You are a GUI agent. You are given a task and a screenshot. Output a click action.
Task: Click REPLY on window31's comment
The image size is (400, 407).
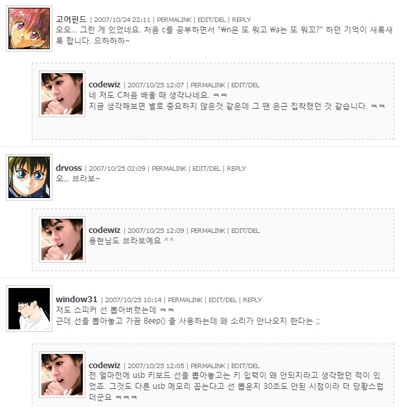click(x=252, y=300)
